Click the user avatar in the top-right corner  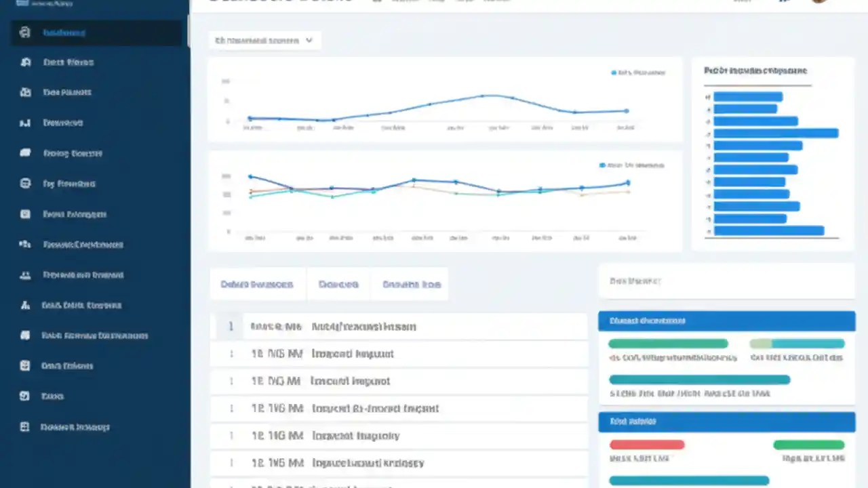(x=818, y=1)
